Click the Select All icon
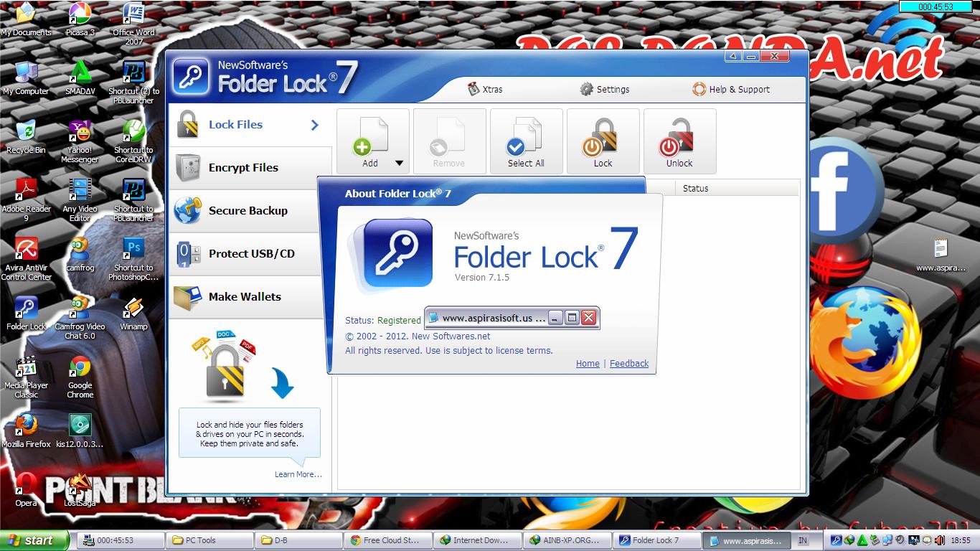This screenshot has height=551, width=980. pos(526,141)
